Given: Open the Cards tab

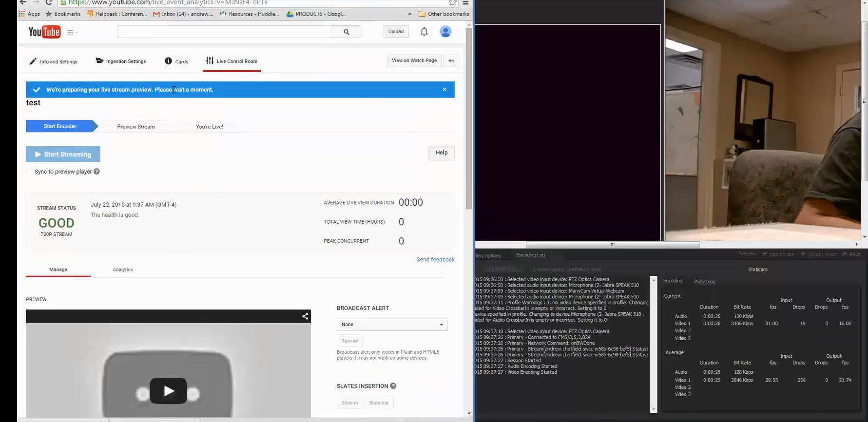Looking at the screenshot, I should tap(176, 61).
